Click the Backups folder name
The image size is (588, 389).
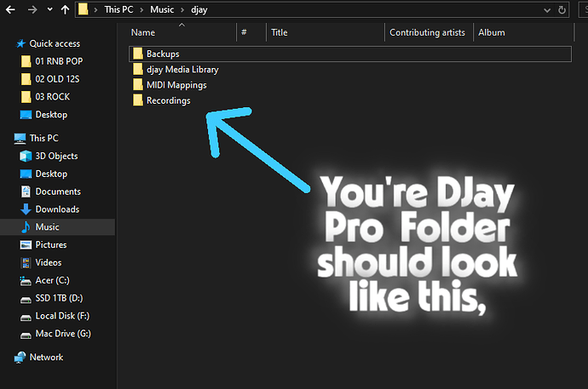point(163,54)
